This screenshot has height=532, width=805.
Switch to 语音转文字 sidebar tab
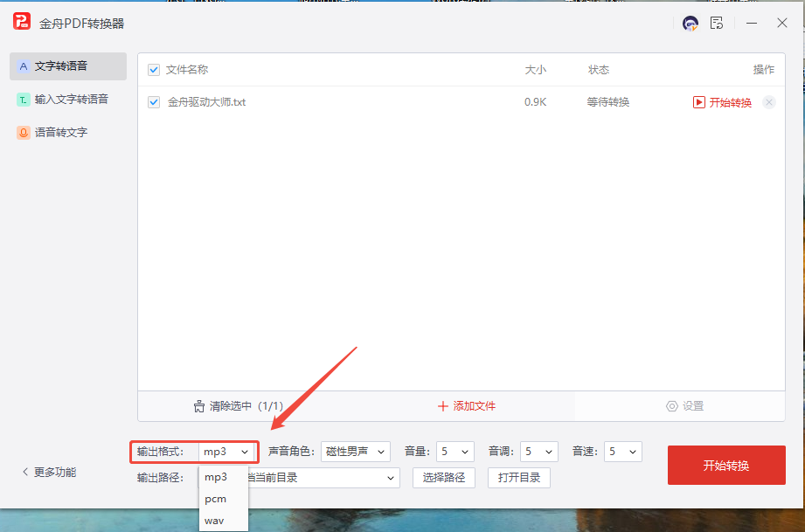(x=68, y=133)
